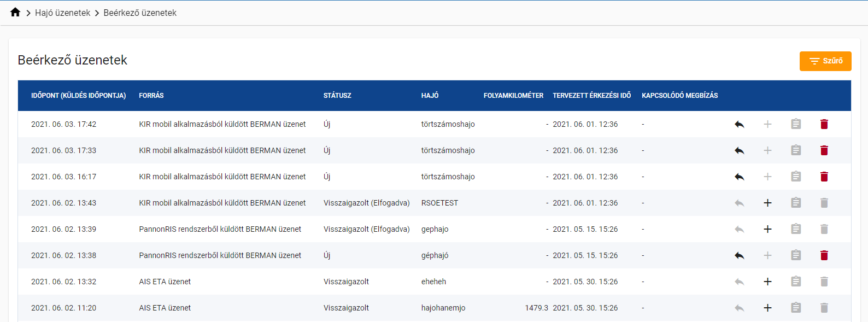Viewport: 868px width, 322px height.
Task: Reply to the 17:42 törtszámoshajo message
Action: click(x=739, y=124)
